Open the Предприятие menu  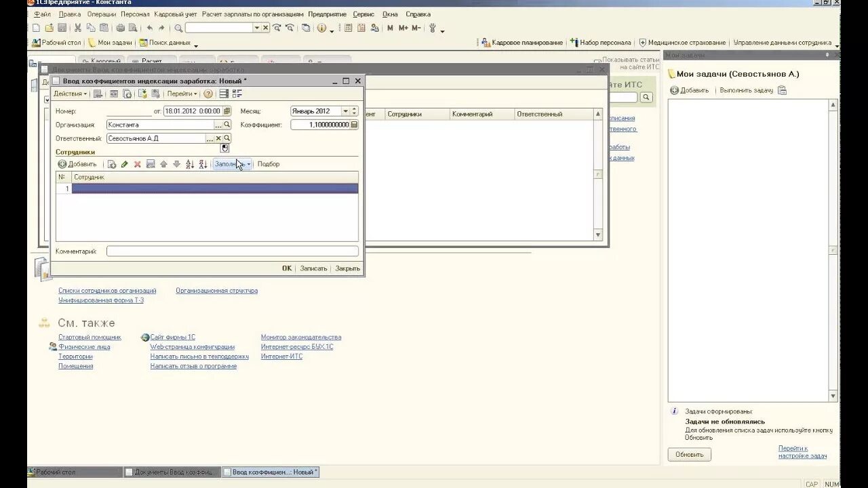click(x=327, y=14)
